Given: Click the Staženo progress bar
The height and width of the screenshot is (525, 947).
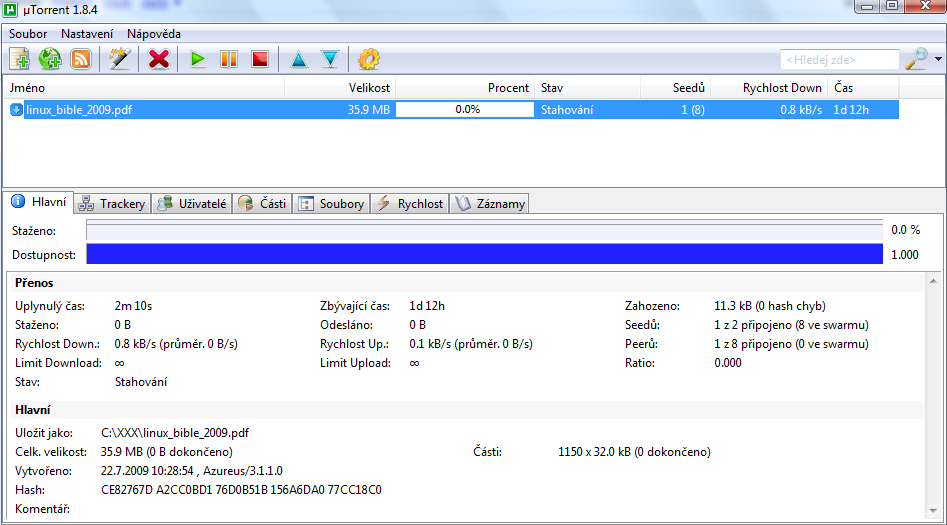Looking at the screenshot, I should click(484, 231).
